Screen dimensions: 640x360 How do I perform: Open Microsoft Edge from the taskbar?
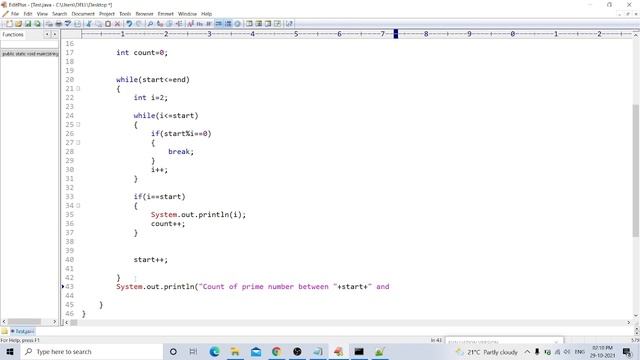214,351
